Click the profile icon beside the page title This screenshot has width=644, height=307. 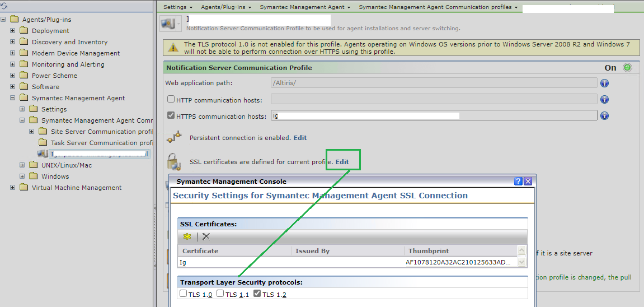tap(167, 24)
